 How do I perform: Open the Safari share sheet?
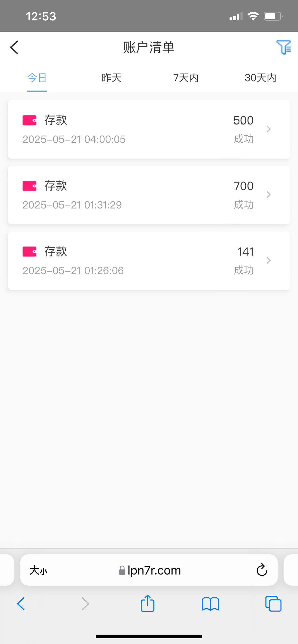click(x=148, y=604)
